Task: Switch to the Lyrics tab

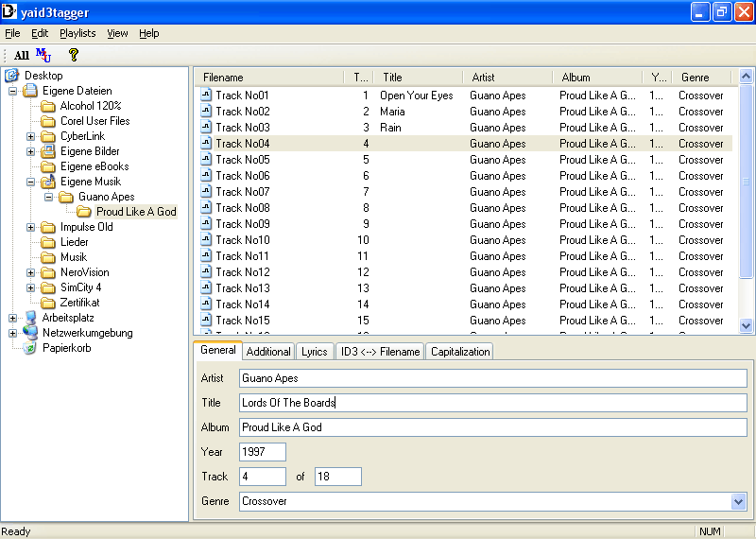Action: pyautogui.click(x=314, y=352)
